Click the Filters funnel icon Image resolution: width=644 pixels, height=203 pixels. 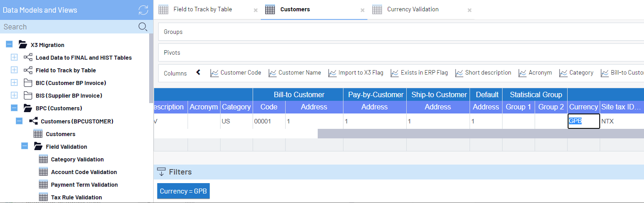[x=161, y=172]
